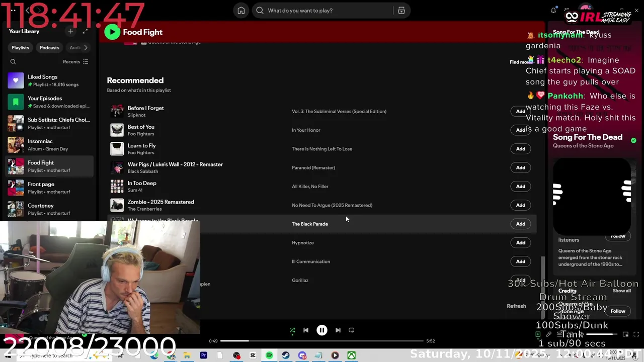
Task: Skip to the previous track
Action: [306, 330]
